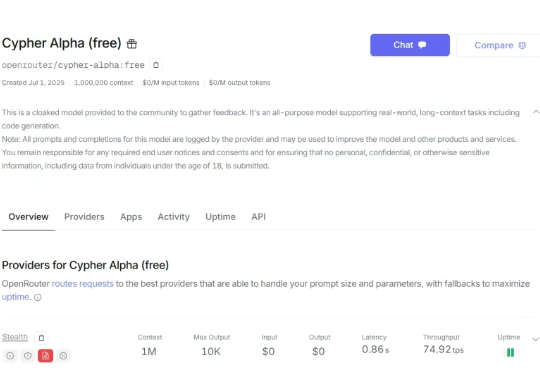Viewport: 540px width, 372px height.
Task: Switch to the Providers tab
Action: [x=84, y=217]
